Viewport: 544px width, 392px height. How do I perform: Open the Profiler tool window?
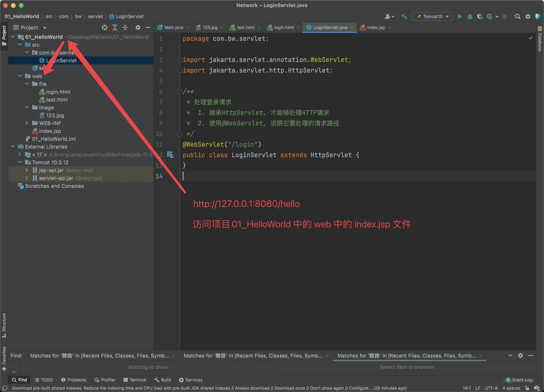(105, 380)
